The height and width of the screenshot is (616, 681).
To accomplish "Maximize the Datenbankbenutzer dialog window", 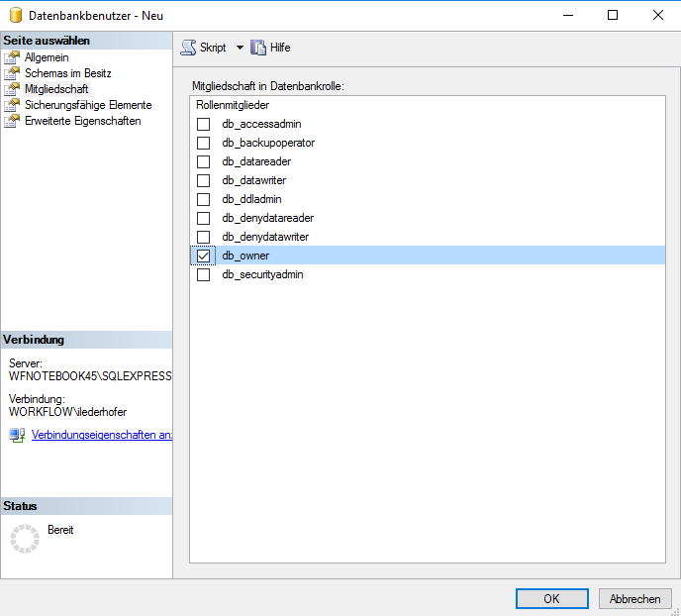I will [x=613, y=15].
